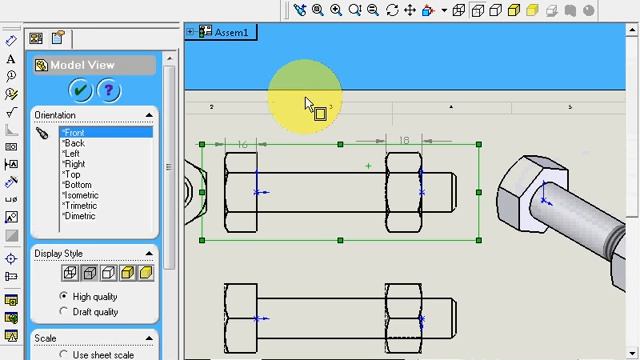
Task: Select the Block annotation icon
Action: pos(11,217)
